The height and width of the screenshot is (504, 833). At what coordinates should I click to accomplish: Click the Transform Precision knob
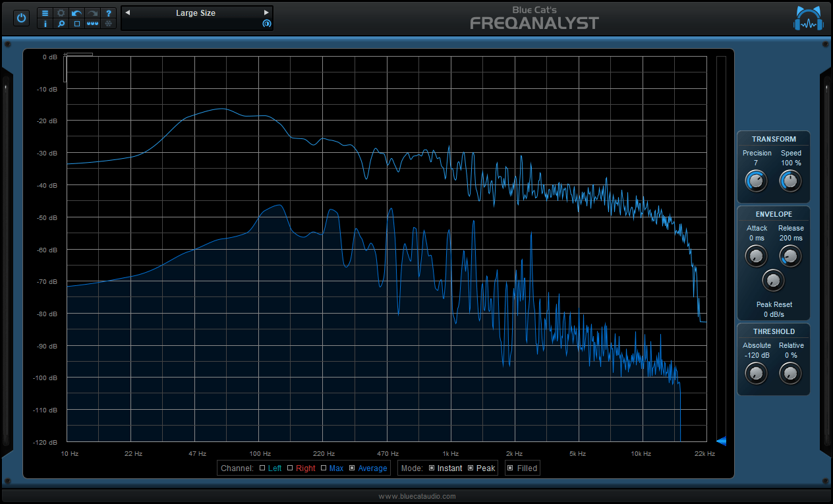pos(757,181)
